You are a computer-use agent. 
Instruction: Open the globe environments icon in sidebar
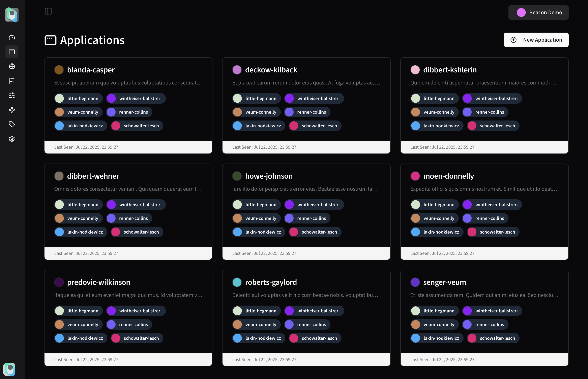click(12, 66)
